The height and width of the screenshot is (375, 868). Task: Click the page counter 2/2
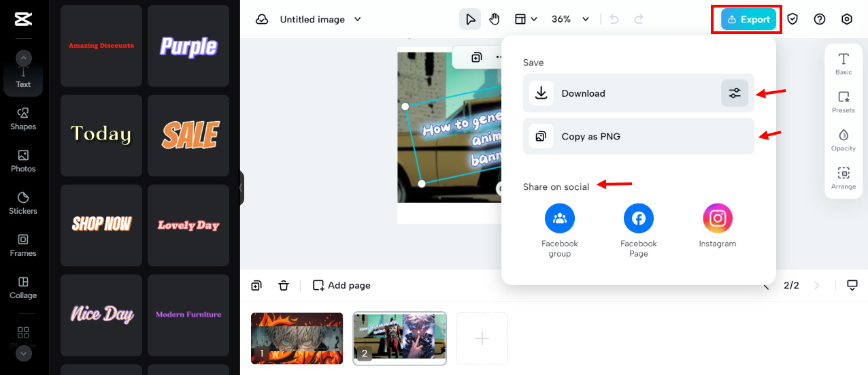[x=791, y=285]
